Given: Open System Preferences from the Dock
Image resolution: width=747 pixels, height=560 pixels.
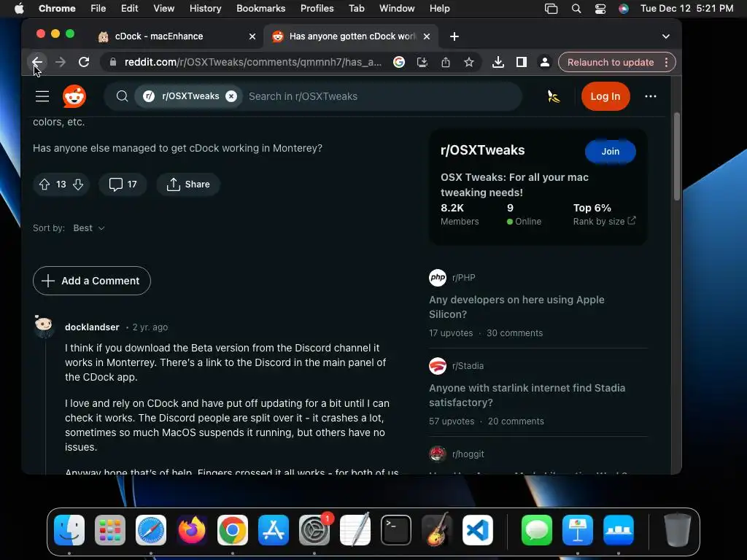Looking at the screenshot, I should pos(314,530).
